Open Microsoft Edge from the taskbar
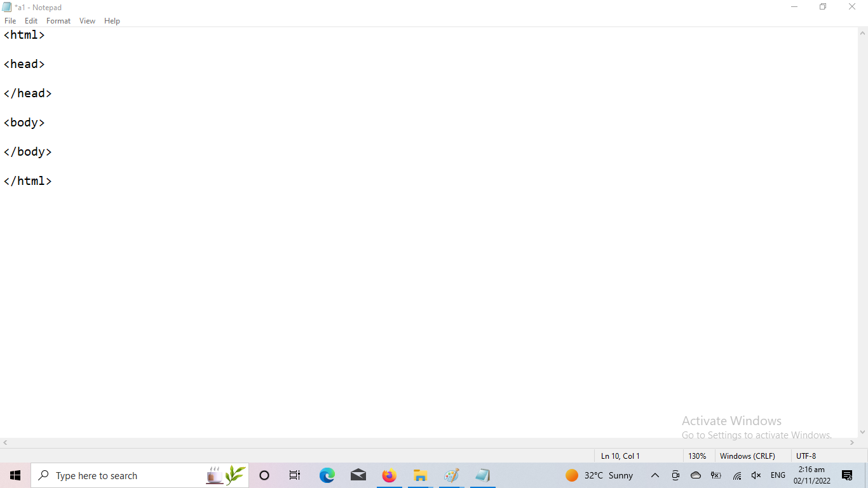Viewport: 868px width, 488px height. 327,475
